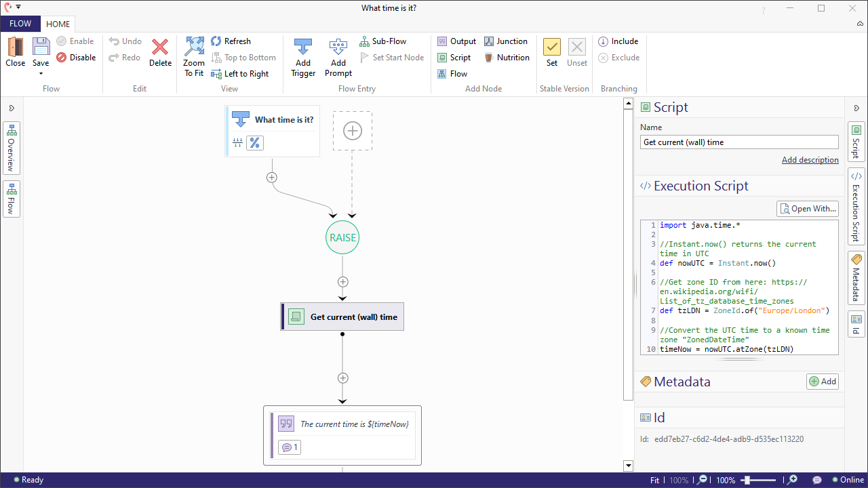The width and height of the screenshot is (868, 488).
Task: Insert node via plus below RAISE
Action: [x=342, y=282]
